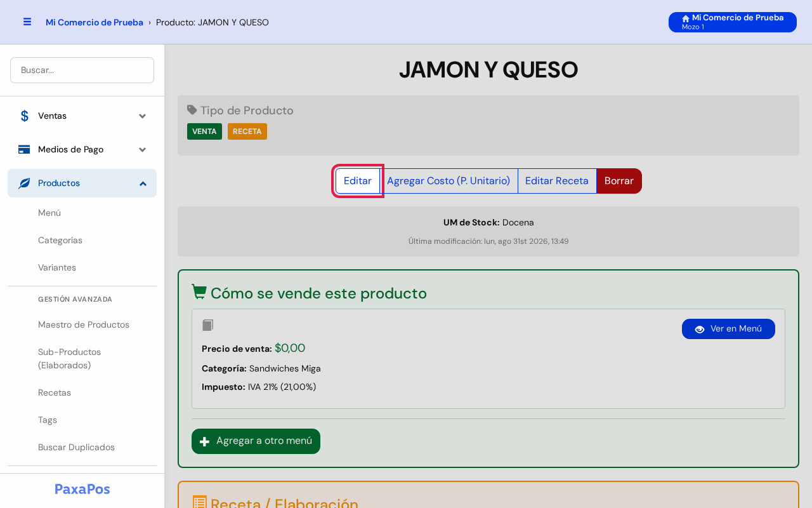Open Tags in the sidebar
This screenshot has height=508, width=812.
pos(48,420)
